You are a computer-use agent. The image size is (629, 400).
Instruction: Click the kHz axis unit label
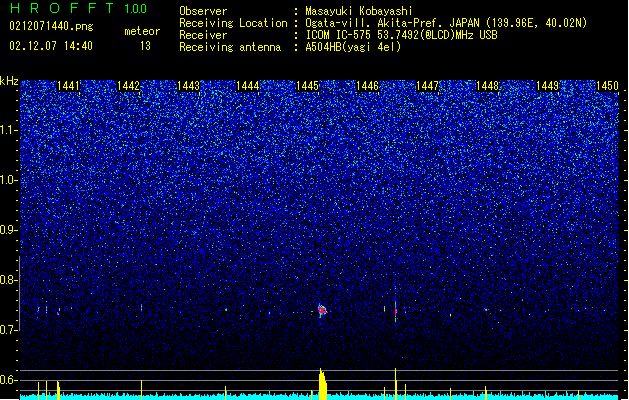tap(9, 81)
